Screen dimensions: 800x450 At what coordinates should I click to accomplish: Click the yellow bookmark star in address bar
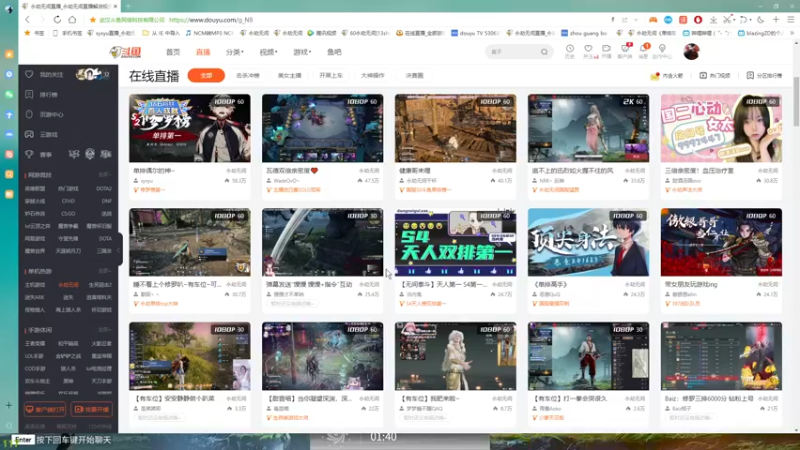pyautogui.click(x=92, y=20)
